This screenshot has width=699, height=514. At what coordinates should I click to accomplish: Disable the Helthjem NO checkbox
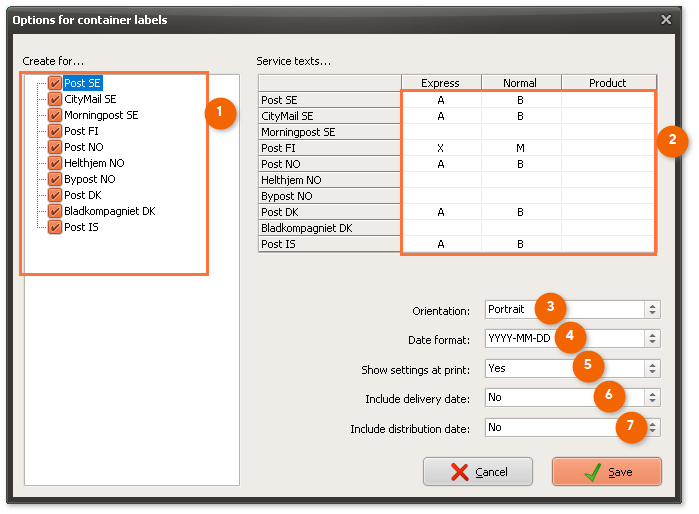click(55, 163)
